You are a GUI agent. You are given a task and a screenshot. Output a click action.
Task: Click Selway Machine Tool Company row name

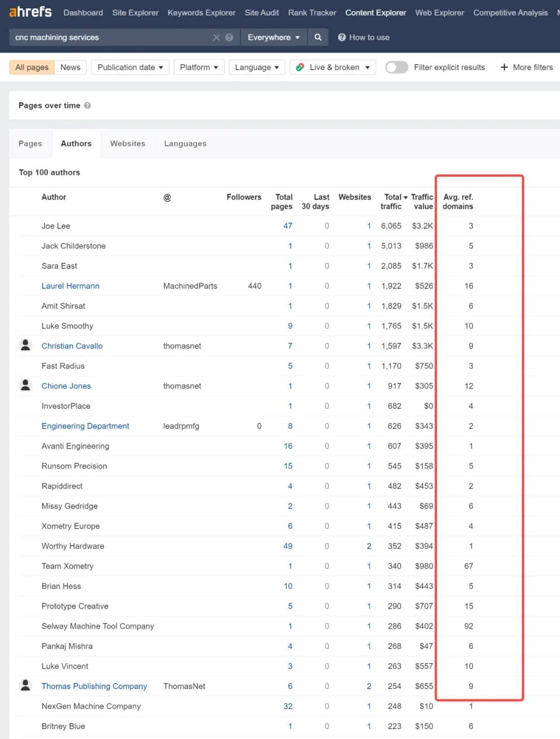(x=97, y=626)
